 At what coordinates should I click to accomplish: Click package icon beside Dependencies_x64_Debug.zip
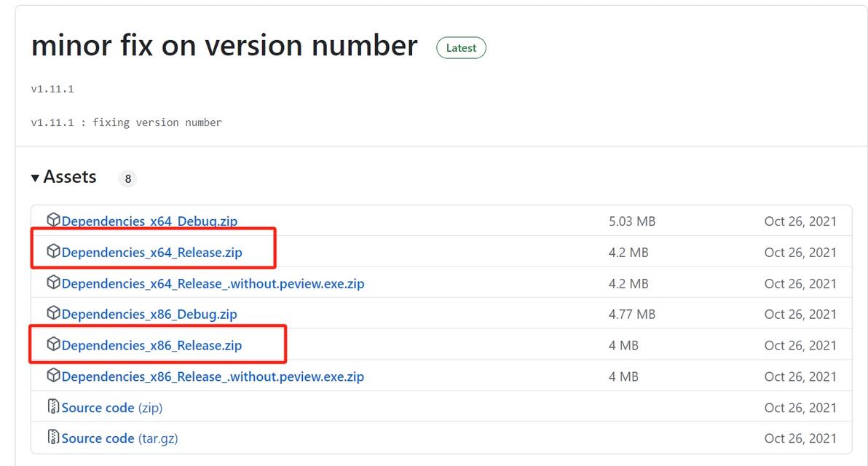[x=53, y=220]
